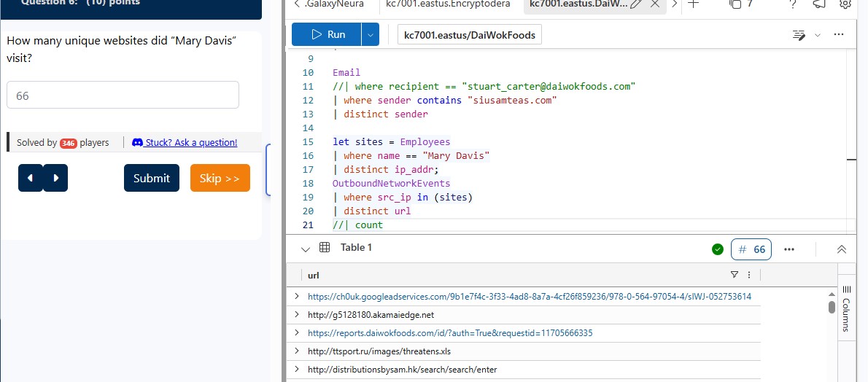The image size is (868, 382).
Task: Open the Run button dropdown arrow
Action: [371, 34]
